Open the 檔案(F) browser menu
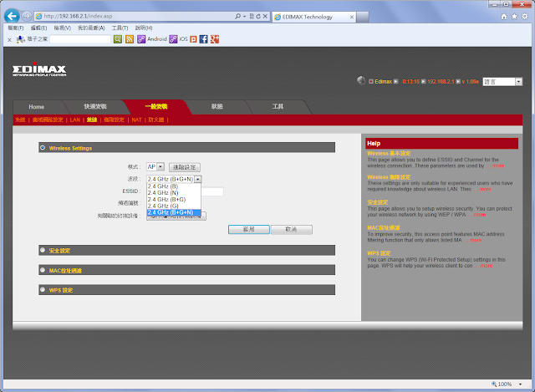Screen dimensions: 535x392 pyautogui.click(x=16, y=28)
